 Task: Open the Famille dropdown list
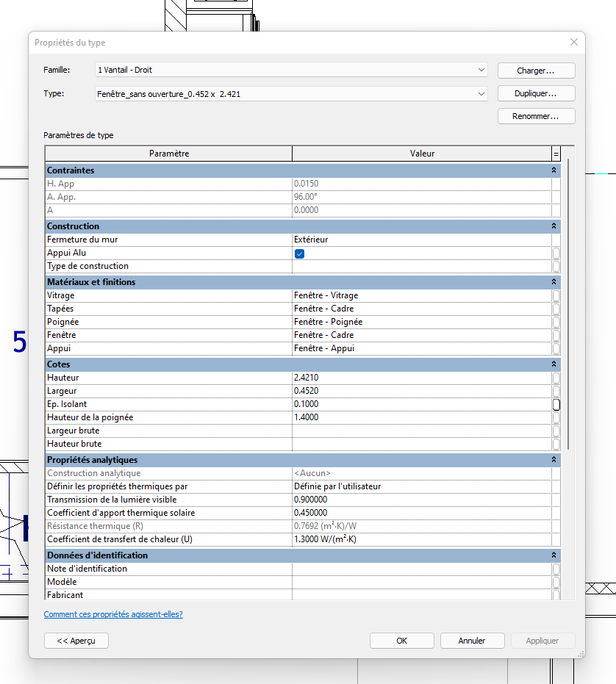[x=481, y=70]
